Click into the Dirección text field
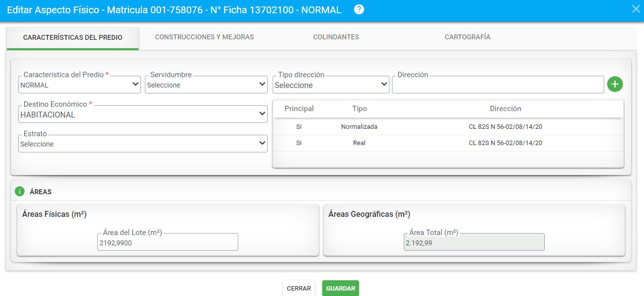The height and width of the screenshot is (296, 644). (497, 85)
